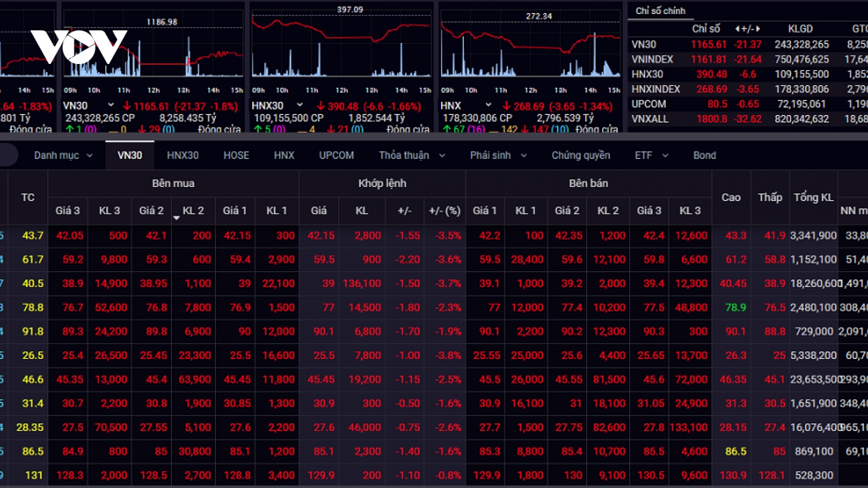Click the green high price 78.9
This screenshot has height=488, width=868.
point(736,307)
